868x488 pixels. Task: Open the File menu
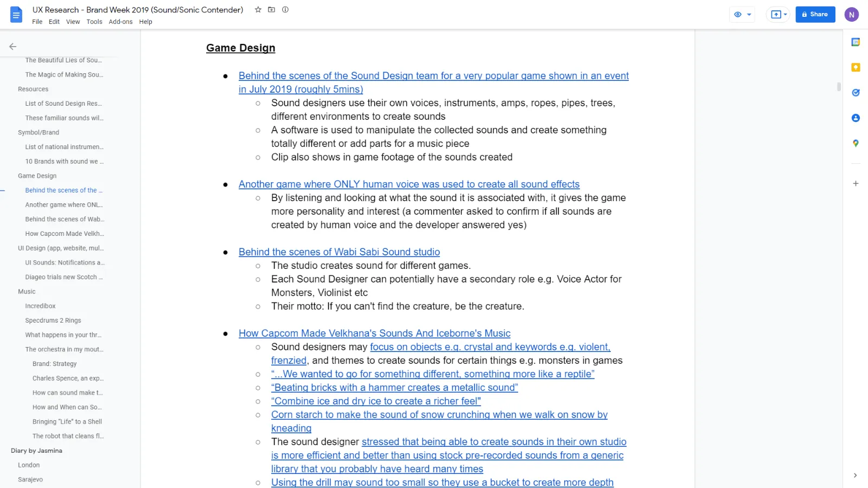[37, 22]
